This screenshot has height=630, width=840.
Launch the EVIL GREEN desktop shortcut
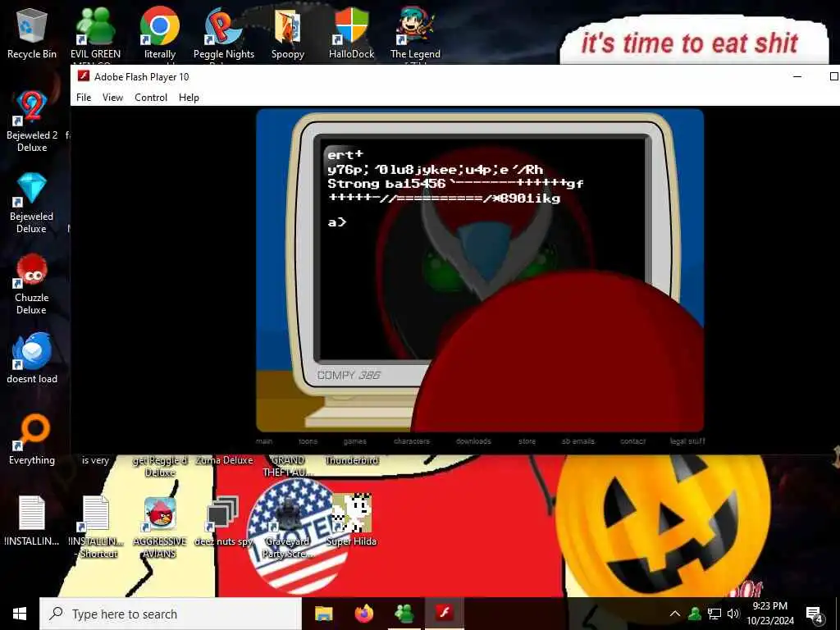[x=95, y=33]
